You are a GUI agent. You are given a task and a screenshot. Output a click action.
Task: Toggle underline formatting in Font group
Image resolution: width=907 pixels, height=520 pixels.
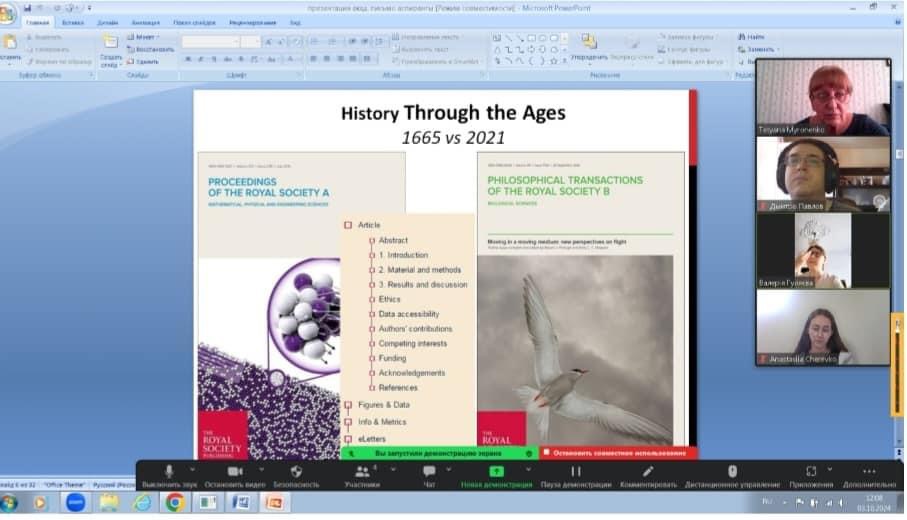tap(214, 59)
